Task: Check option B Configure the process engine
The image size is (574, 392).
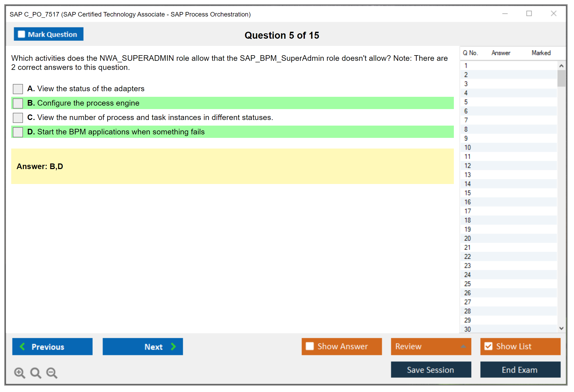Action: pyautogui.click(x=18, y=103)
